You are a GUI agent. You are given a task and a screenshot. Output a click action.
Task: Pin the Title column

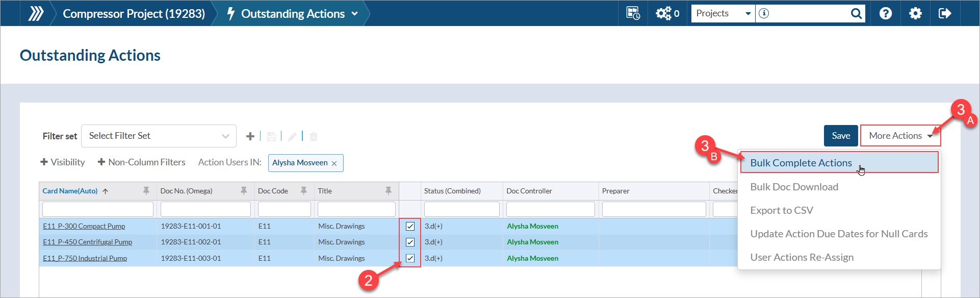tap(389, 191)
